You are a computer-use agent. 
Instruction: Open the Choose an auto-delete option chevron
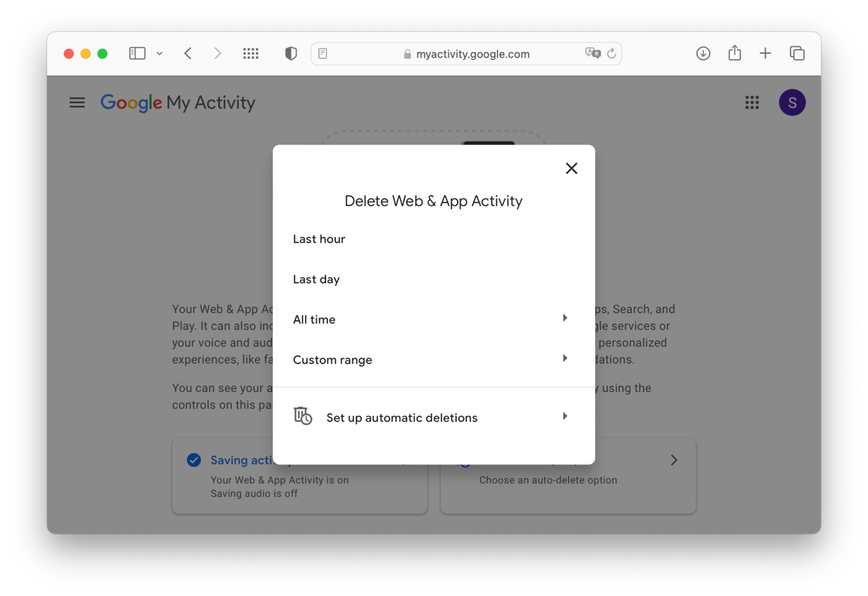pos(674,460)
